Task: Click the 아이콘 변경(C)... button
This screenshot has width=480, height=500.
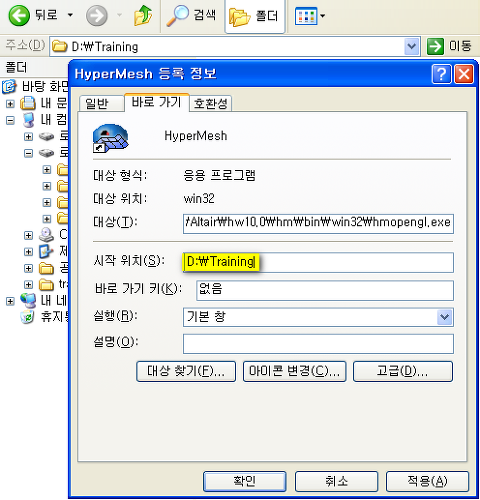Action: point(294,371)
